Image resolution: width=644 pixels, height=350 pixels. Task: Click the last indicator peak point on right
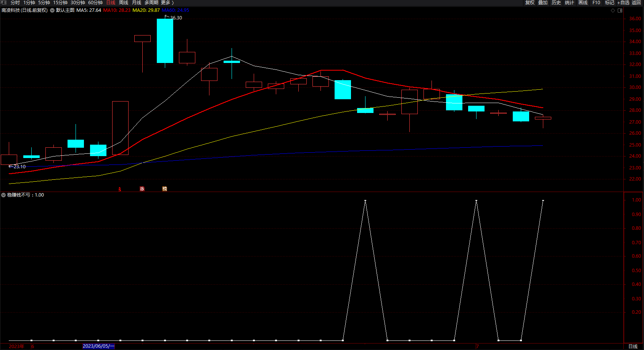coord(543,200)
